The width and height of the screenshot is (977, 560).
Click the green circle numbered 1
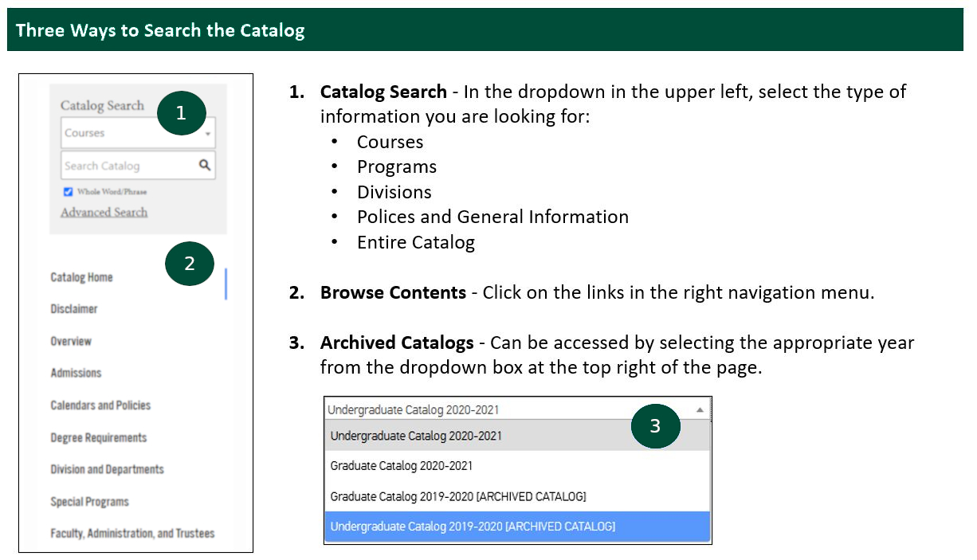pos(181,113)
